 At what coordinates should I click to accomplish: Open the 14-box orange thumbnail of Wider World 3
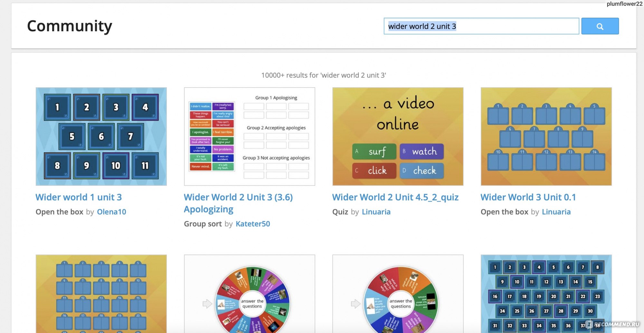pyautogui.click(x=546, y=136)
